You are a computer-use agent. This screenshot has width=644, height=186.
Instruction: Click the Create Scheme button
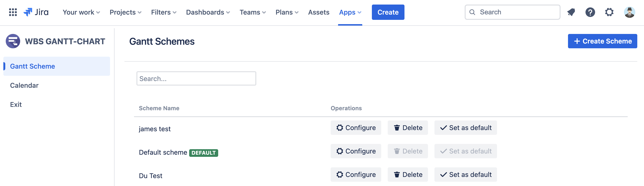(x=602, y=41)
